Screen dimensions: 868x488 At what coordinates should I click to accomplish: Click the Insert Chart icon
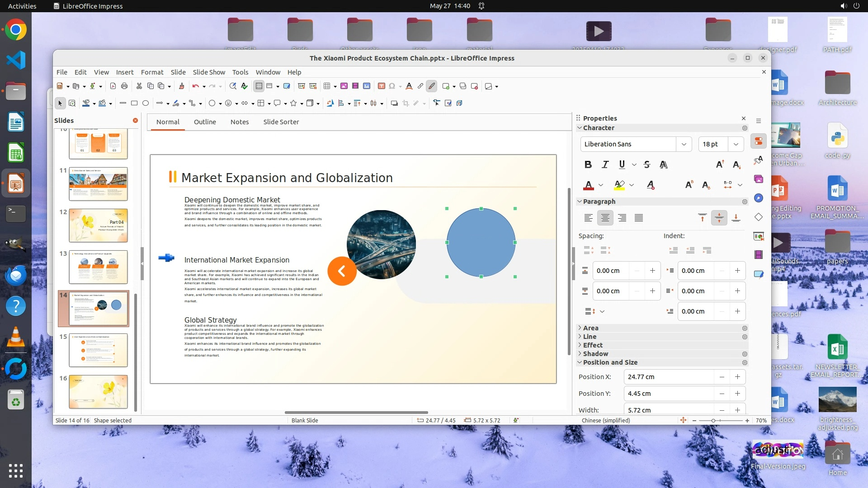(x=367, y=86)
